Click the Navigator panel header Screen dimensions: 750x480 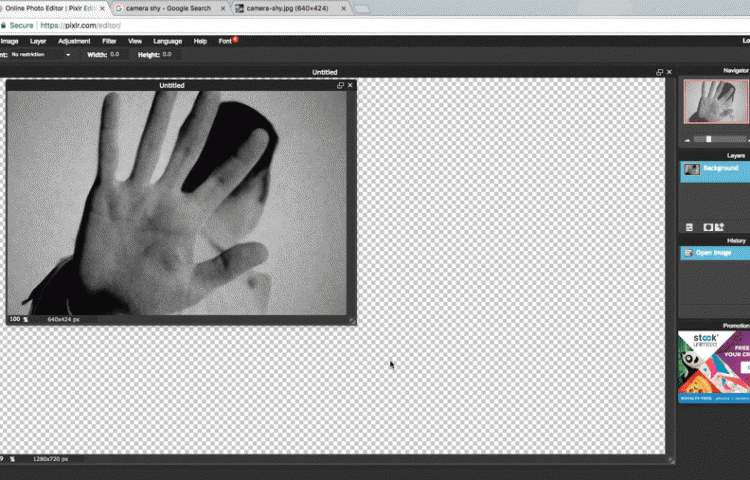(714, 70)
